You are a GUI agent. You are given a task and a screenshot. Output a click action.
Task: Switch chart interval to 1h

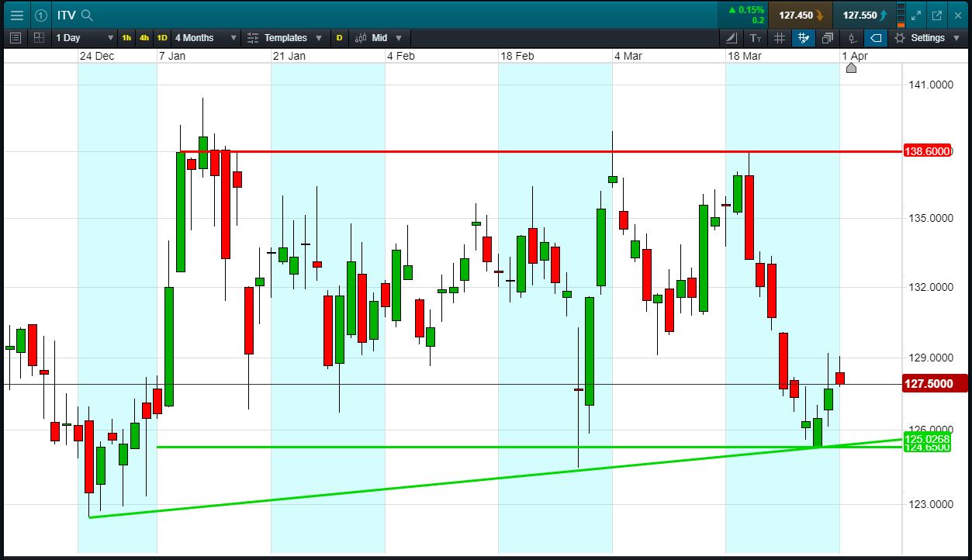pyautogui.click(x=126, y=37)
